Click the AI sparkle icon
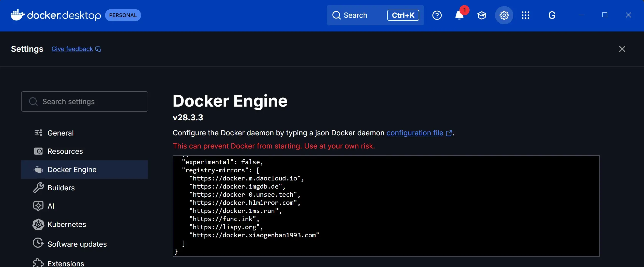Screen dimensions: 644x267 (x=38, y=206)
